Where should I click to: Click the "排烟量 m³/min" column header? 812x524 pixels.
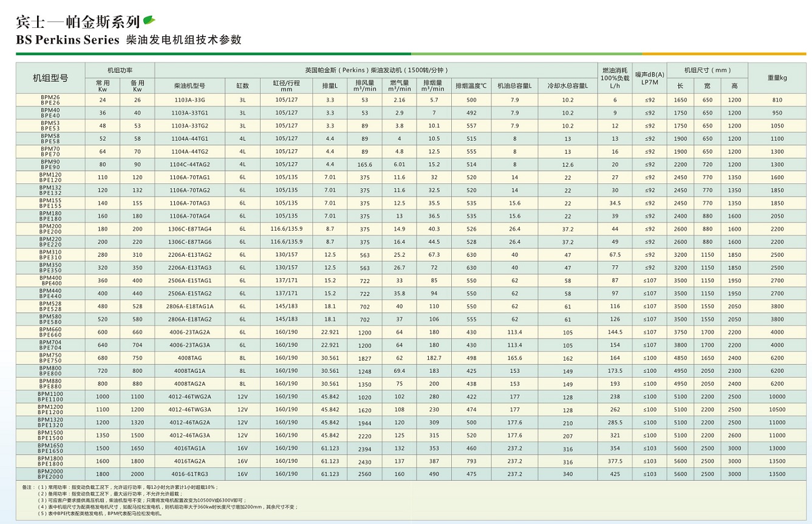[434, 86]
